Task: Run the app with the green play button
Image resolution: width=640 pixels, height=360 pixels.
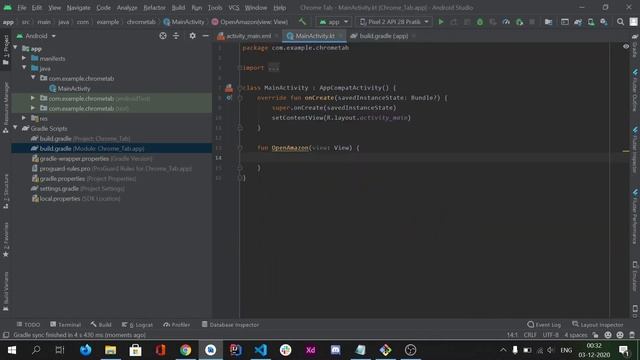Action: 441,22
